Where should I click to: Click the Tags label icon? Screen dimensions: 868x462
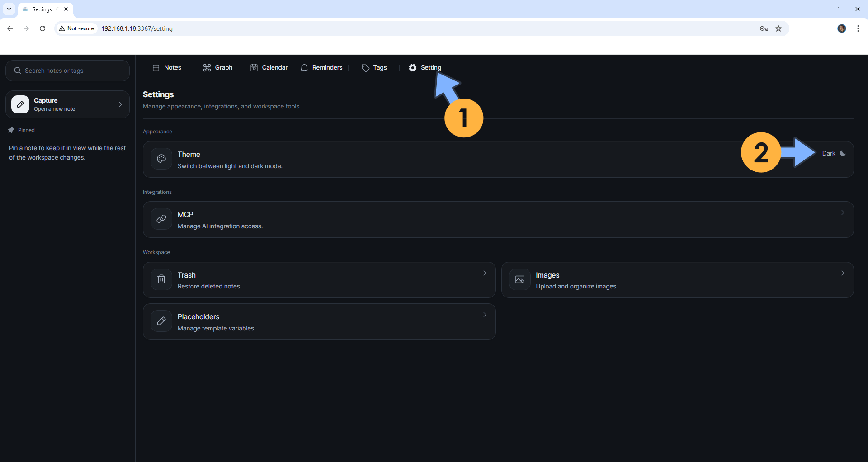pos(365,67)
